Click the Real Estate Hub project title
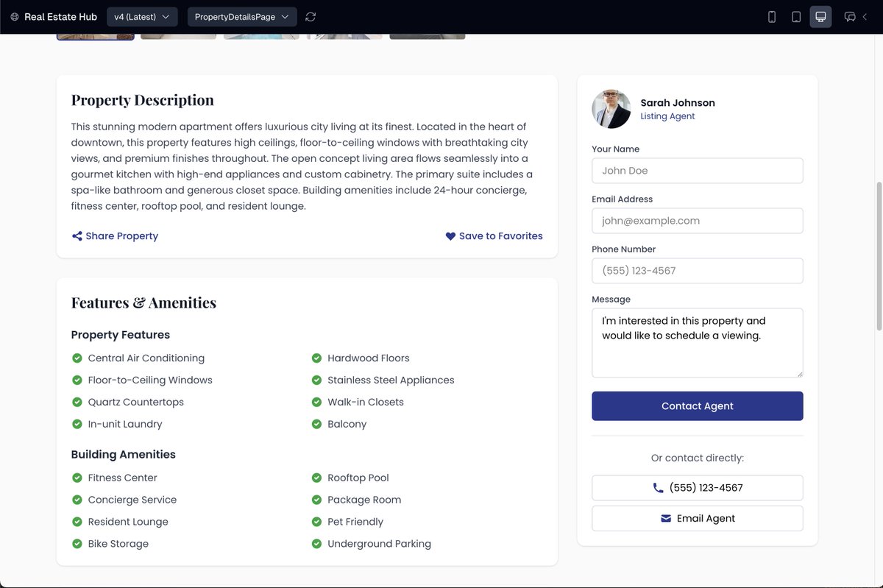 (60, 17)
